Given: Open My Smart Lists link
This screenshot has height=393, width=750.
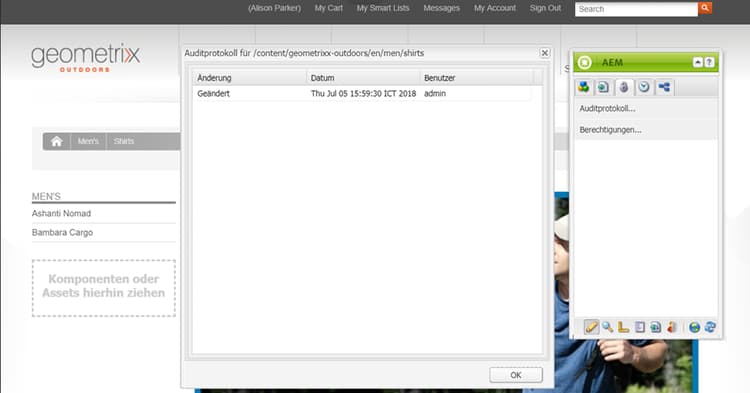Looking at the screenshot, I should (383, 8).
